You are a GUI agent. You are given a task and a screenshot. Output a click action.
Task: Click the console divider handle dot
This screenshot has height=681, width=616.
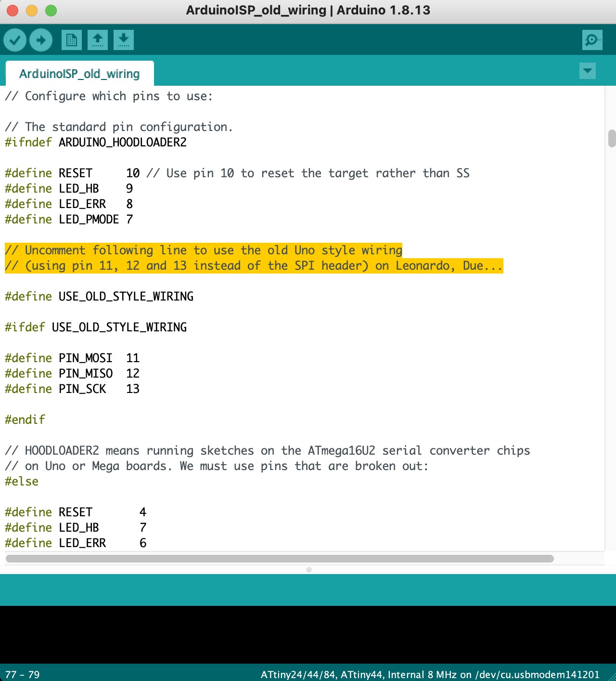[x=309, y=570]
